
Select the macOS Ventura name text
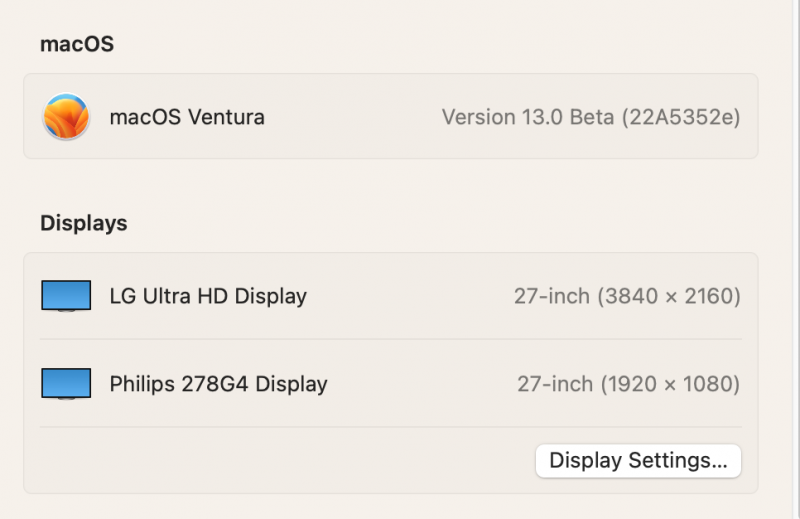[187, 117]
